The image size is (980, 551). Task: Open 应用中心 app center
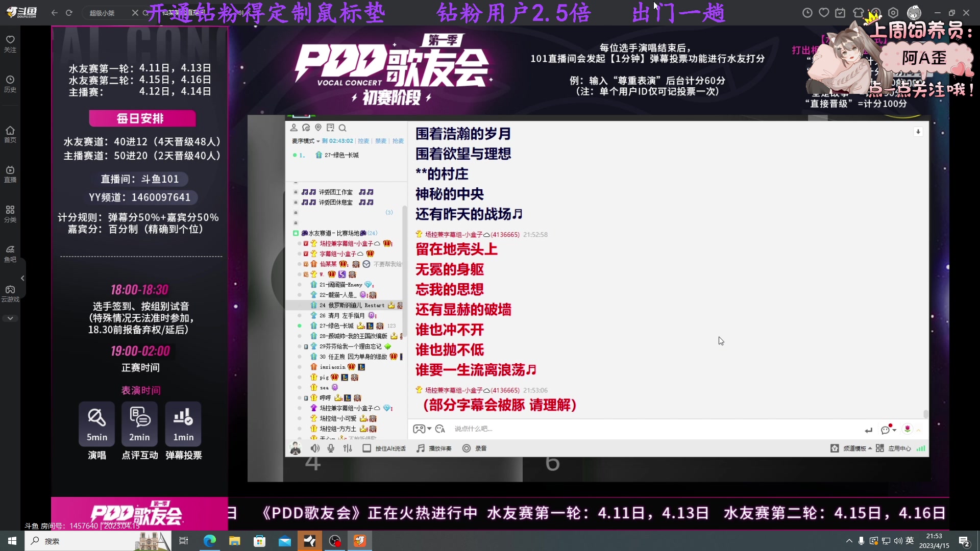tap(893, 448)
